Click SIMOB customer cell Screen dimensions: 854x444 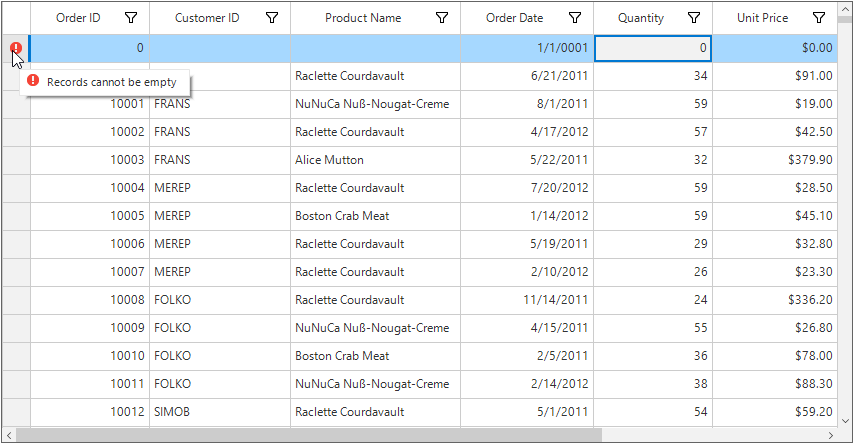point(220,412)
